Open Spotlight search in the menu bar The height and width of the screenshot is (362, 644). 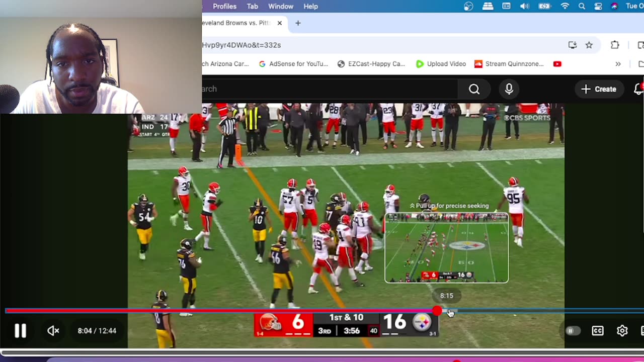coord(582,7)
